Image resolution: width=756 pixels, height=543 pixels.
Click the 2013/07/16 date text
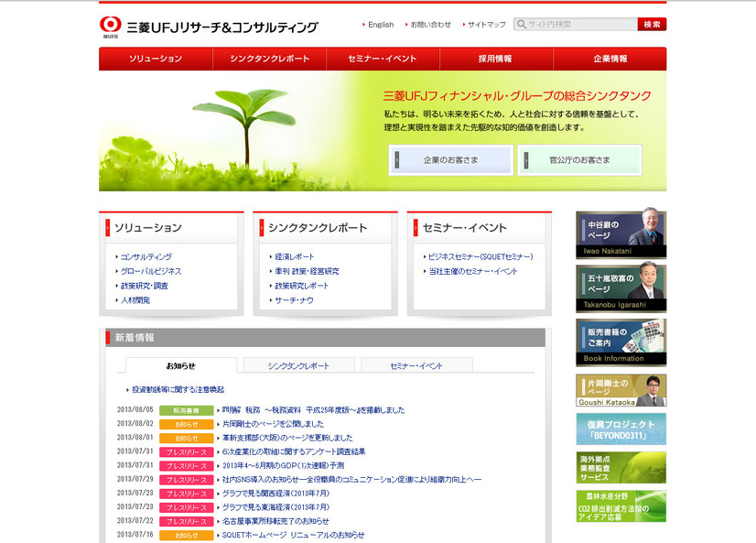coord(135,535)
